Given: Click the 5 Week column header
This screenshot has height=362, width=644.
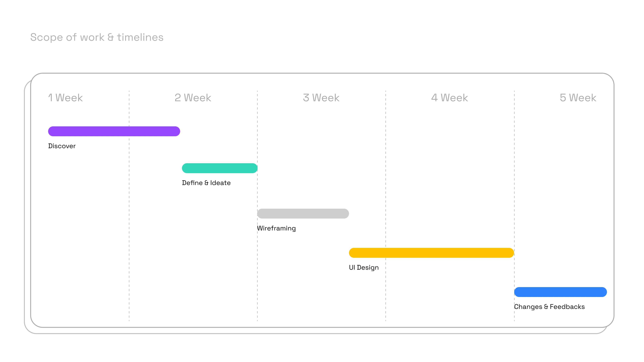Looking at the screenshot, I should [578, 98].
